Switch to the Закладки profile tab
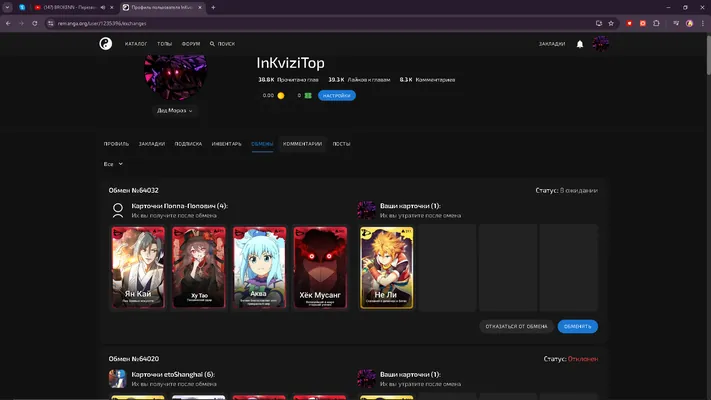The width and height of the screenshot is (711, 400). (x=152, y=144)
